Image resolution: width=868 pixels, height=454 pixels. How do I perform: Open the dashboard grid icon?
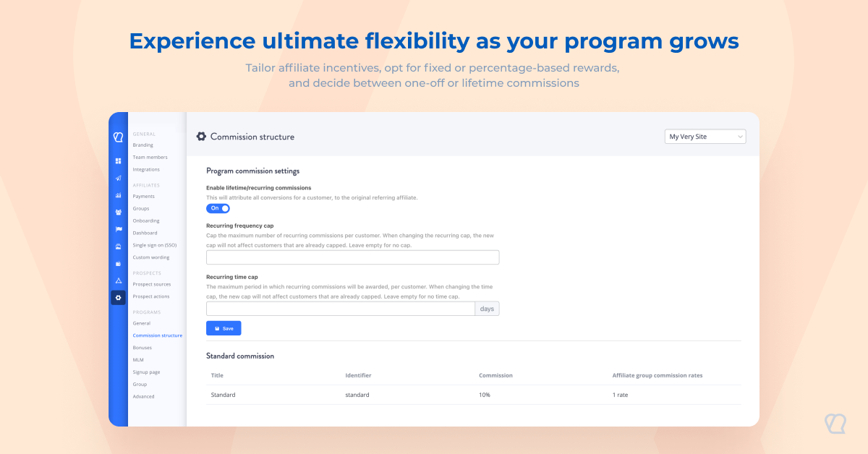[x=118, y=160]
